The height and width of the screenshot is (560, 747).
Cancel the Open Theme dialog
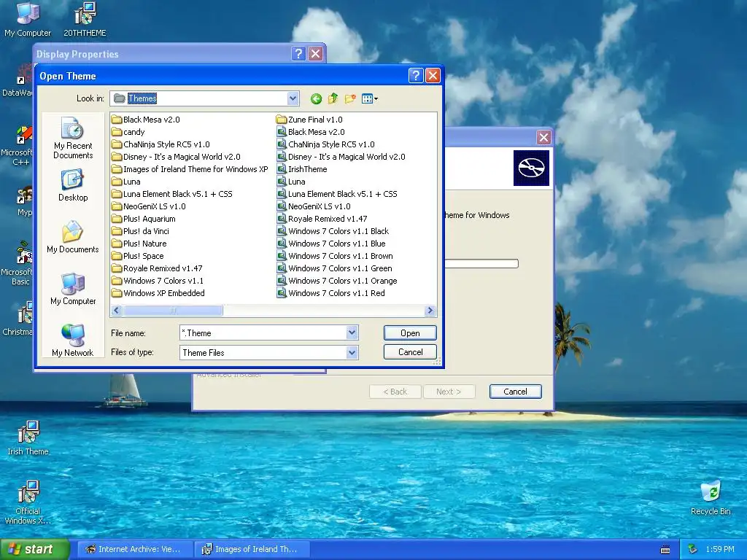(x=410, y=352)
